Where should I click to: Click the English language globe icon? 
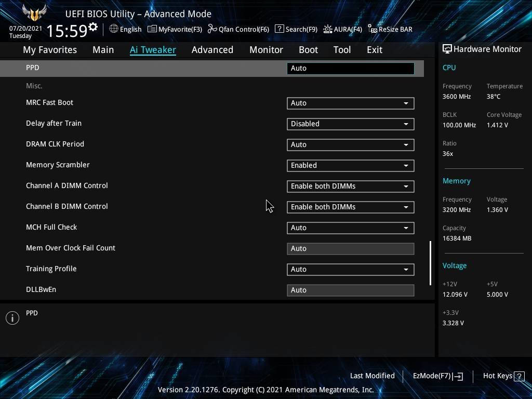114,29
